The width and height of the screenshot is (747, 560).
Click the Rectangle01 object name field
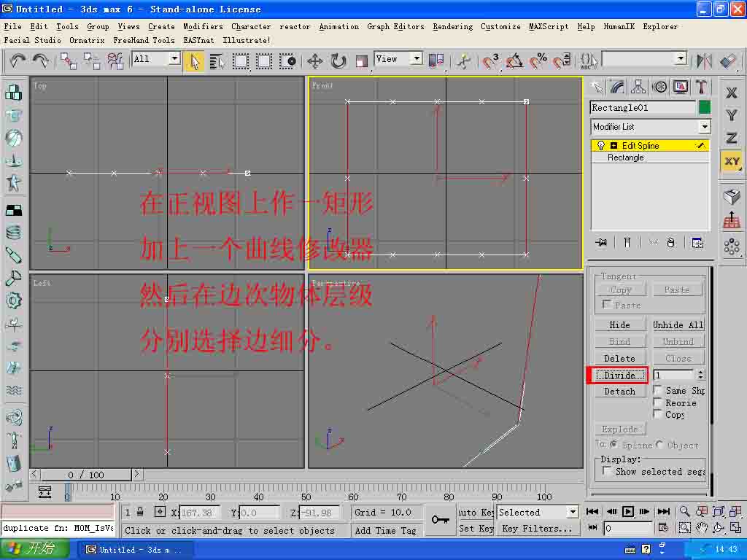(643, 108)
